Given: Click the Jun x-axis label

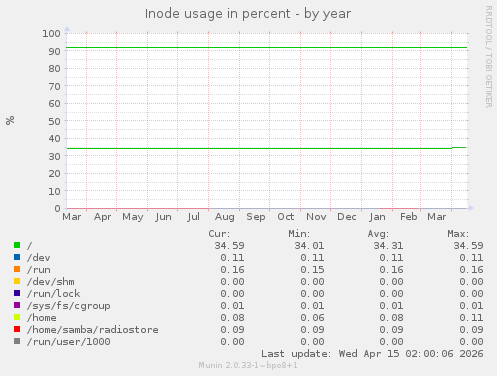Looking at the screenshot, I should (163, 217).
